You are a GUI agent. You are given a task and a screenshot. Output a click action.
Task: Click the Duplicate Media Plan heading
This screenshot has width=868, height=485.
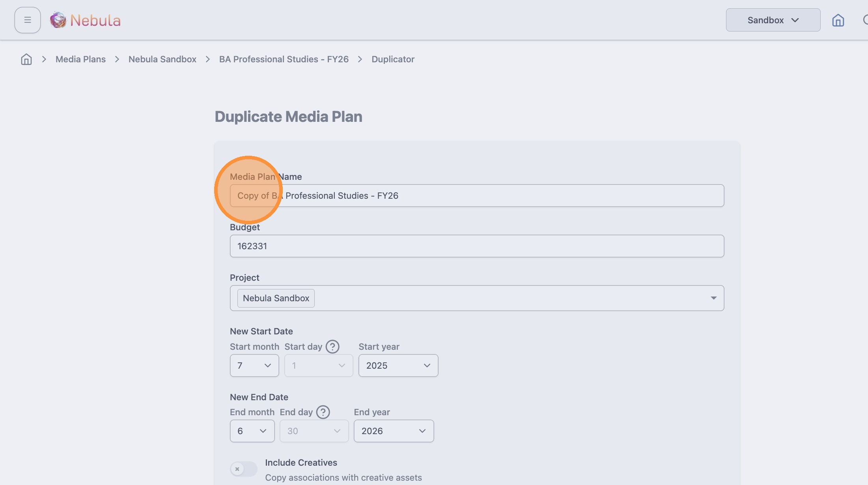point(288,117)
